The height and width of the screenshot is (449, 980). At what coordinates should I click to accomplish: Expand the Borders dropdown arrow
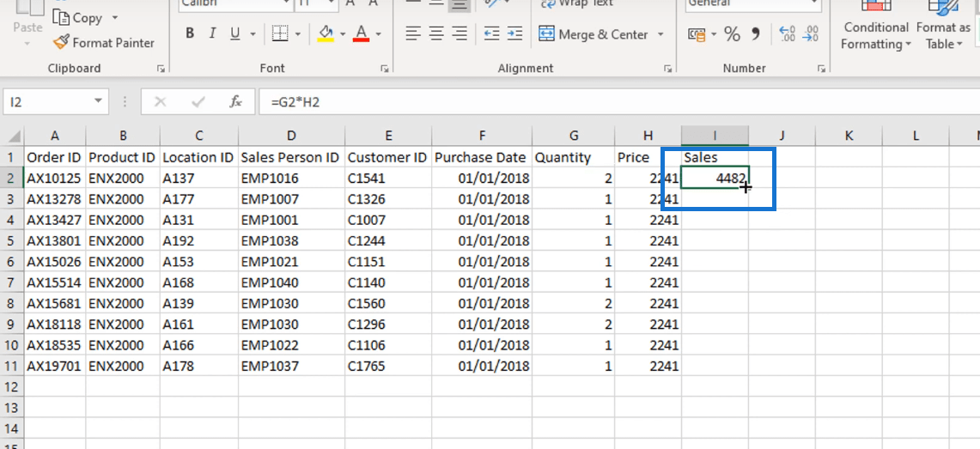297,33
